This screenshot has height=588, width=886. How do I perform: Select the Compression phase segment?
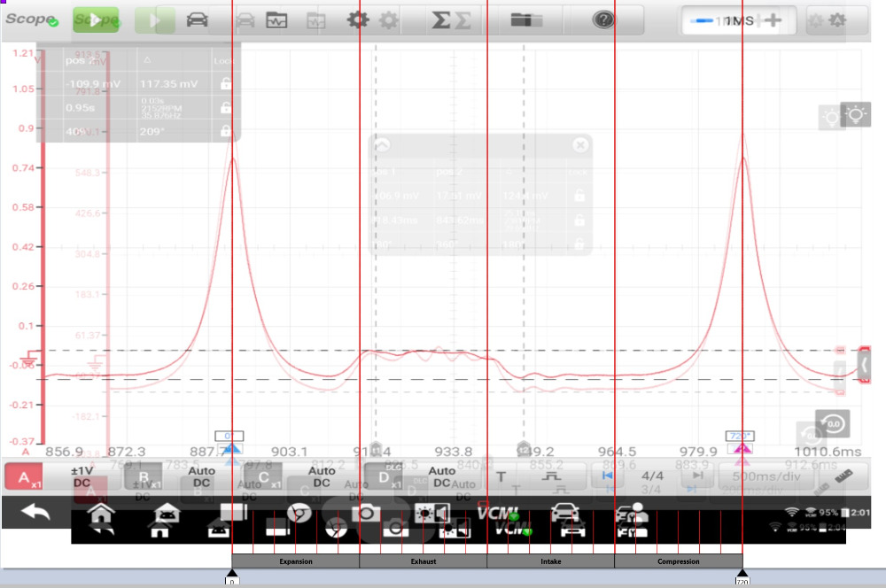point(678,561)
